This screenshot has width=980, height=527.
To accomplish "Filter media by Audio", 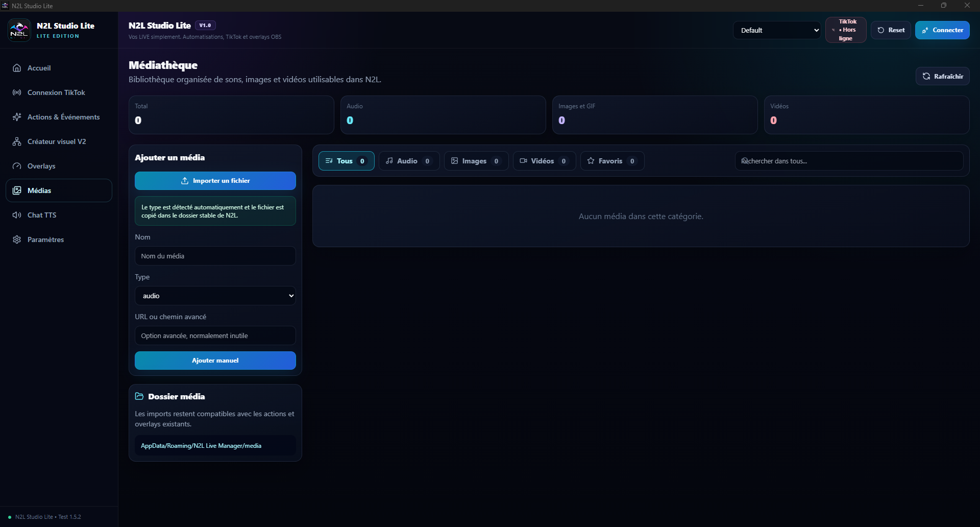I will (409, 161).
